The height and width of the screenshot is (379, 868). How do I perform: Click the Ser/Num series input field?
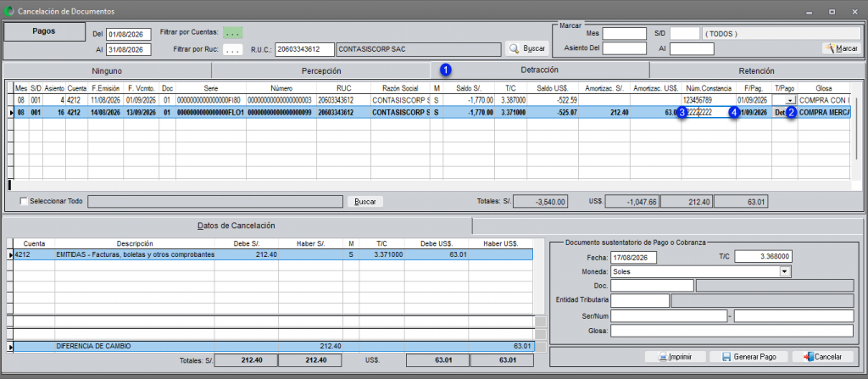click(x=668, y=315)
